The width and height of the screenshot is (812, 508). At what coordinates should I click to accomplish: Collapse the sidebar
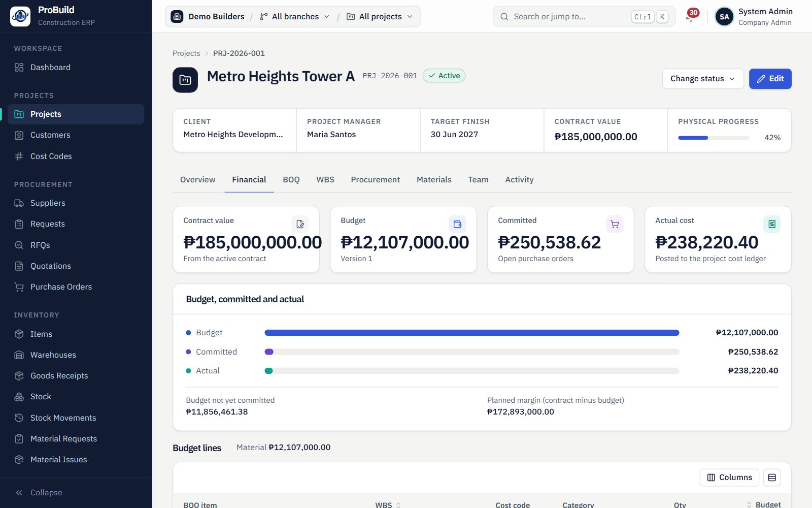tap(39, 493)
